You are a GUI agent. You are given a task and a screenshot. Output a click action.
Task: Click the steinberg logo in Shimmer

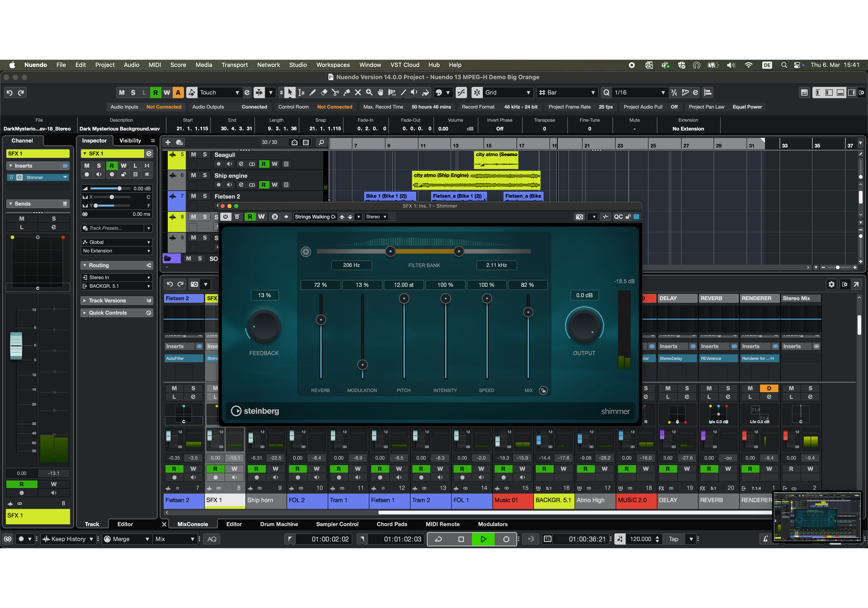tap(255, 411)
